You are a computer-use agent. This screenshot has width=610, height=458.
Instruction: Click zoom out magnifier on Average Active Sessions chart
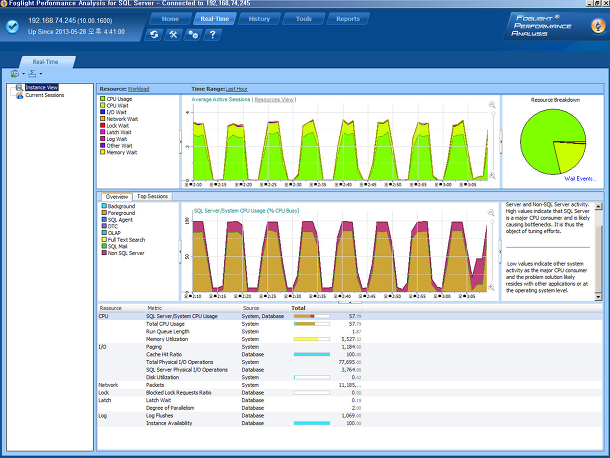click(x=492, y=105)
